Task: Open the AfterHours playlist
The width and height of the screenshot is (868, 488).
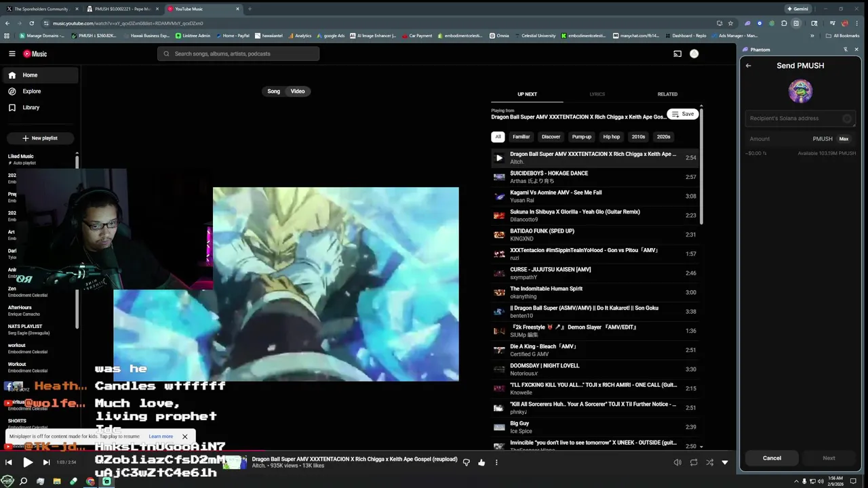Action: click(x=39, y=310)
